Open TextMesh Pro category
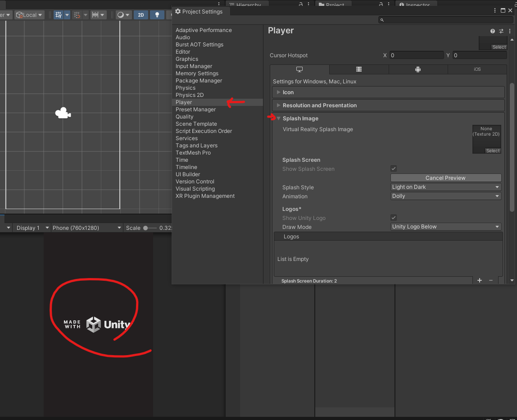Image resolution: width=517 pixels, height=420 pixels. (193, 153)
